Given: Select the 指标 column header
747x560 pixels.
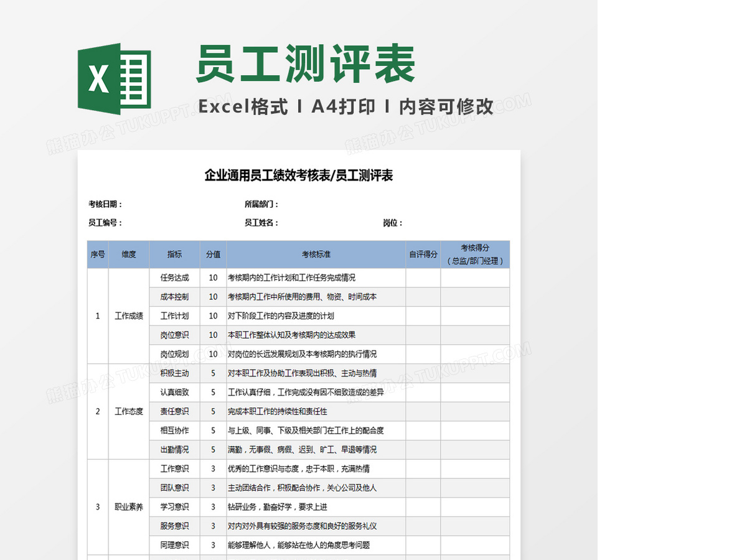Looking at the screenshot, I should pyautogui.click(x=175, y=254).
